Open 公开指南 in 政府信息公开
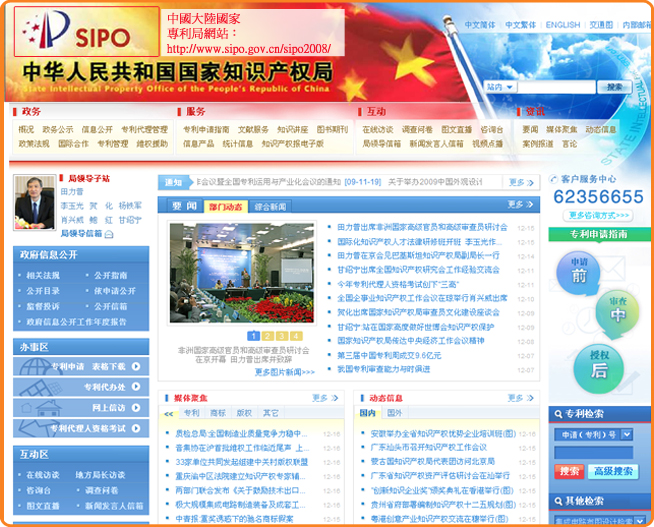This screenshot has width=654, height=527. (x=111, y=276)
